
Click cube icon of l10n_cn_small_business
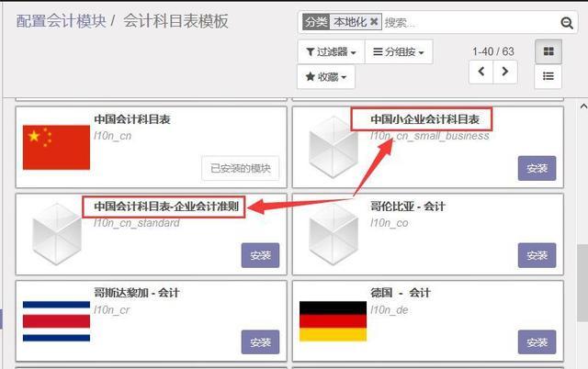333,147
